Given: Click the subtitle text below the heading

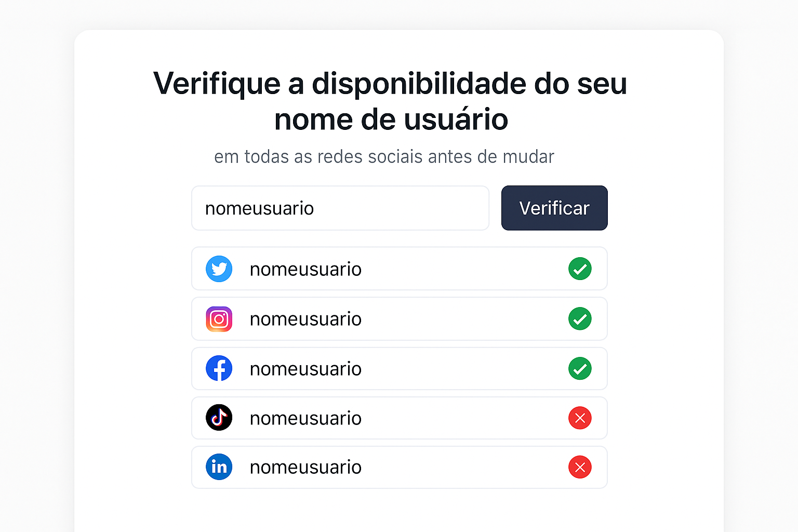Looking at the screenshot, I should click(384, 156).
